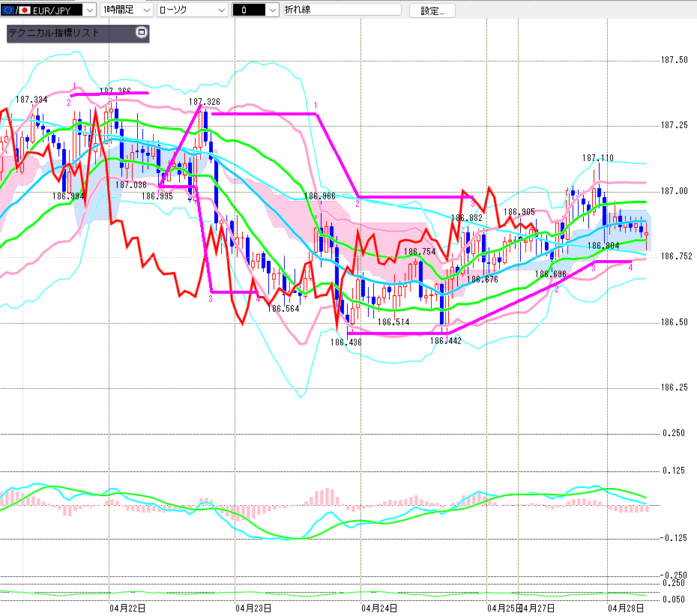697x616 pixels.
Task: Click the Japan flag icon
Action: (x=25, y=10)
